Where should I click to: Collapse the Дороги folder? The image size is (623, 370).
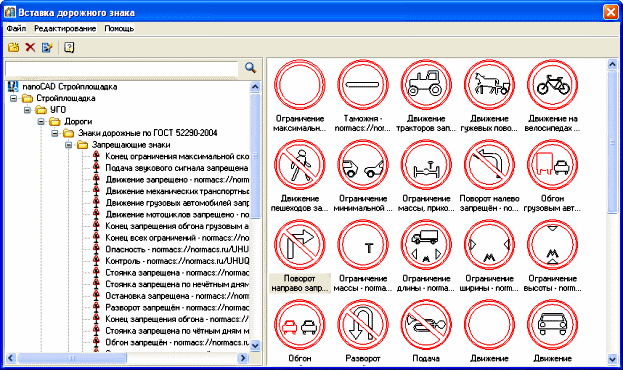pyautogui.click(x=41, y=121)
